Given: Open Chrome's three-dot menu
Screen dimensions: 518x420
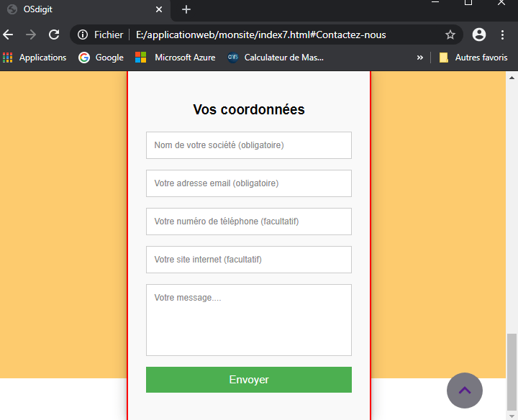Looking at the screenshot, I should 502,35.
